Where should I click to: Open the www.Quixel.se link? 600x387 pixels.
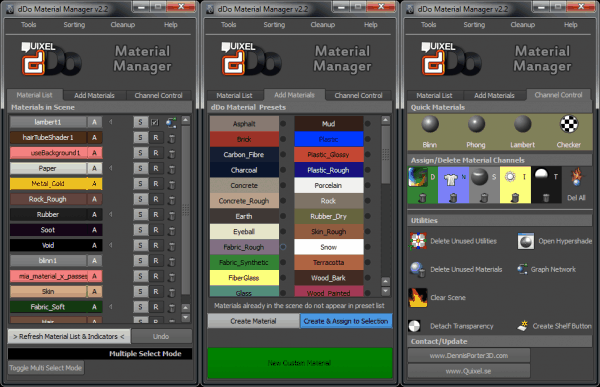click(469, 371)
